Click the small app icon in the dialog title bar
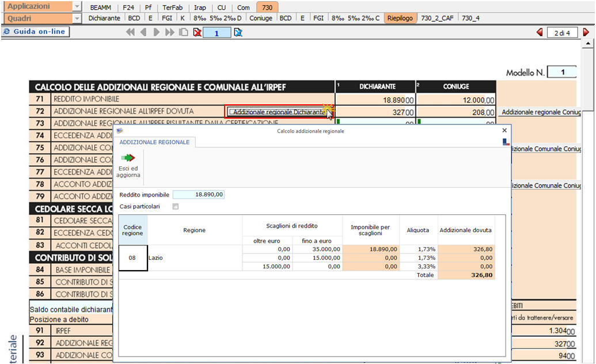 [120, 131]
